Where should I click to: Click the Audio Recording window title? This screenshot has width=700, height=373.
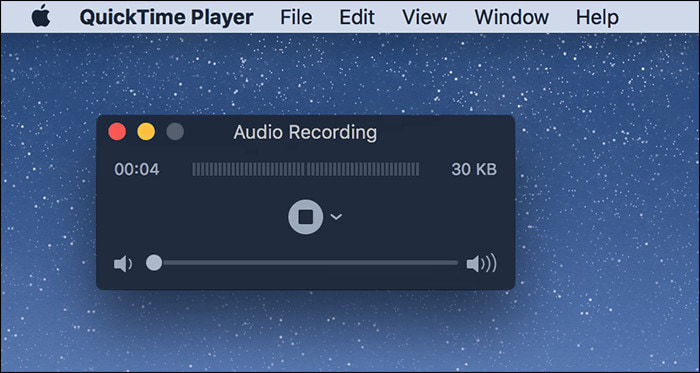click(x=305, y=133)
